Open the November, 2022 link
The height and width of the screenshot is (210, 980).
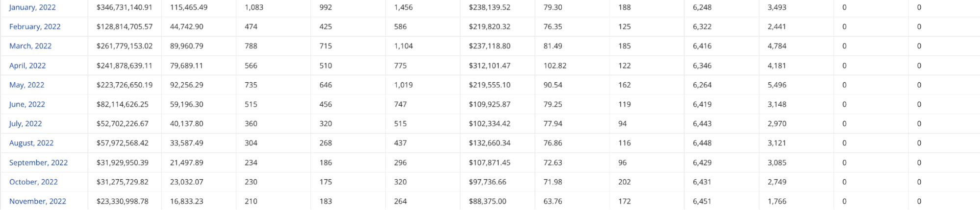tap(37, 201)
